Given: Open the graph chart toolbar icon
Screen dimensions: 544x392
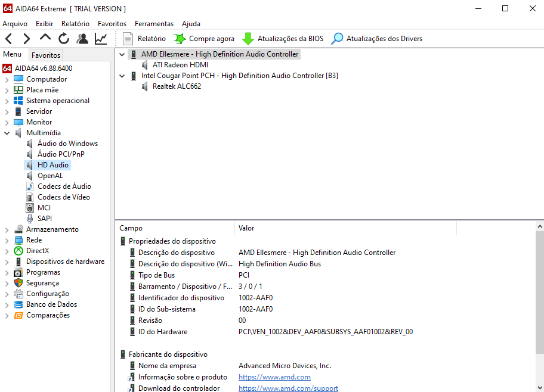Looking at the screenshot, I should click(x=101, y=39).
